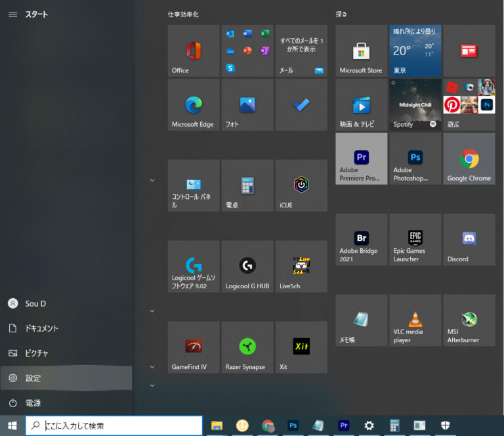The height and width of the screenshot is (436, 504).
Task: Click the taskbar search input box
Action: tap(114, 425)
